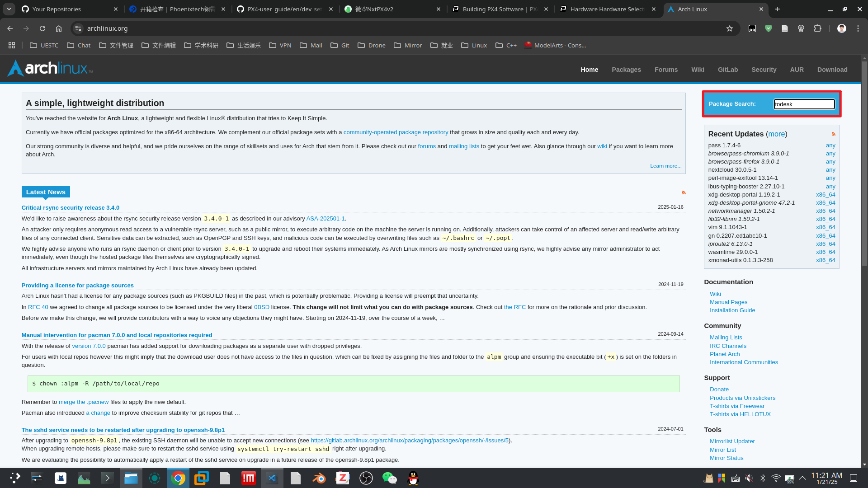Open the apps grid in bookmarks bar
The width and height of the screenshot is (868, 488).
tap(12, 45)
